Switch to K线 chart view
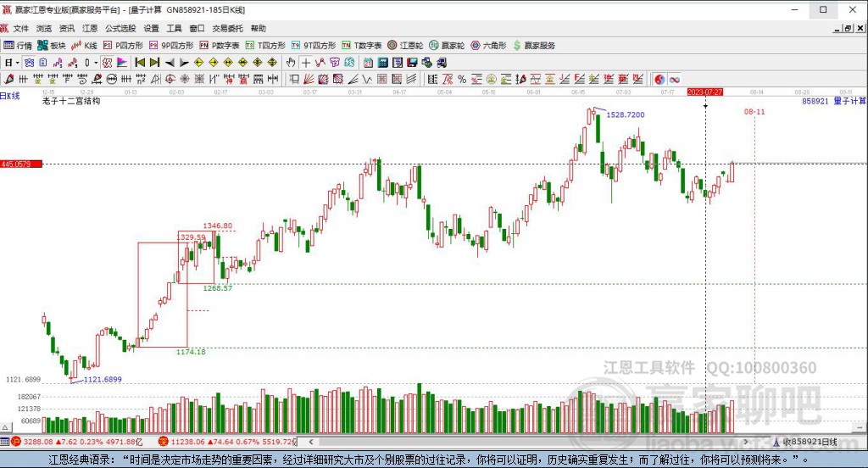Viewport: 868px width, 468px height. coord(85,45)
